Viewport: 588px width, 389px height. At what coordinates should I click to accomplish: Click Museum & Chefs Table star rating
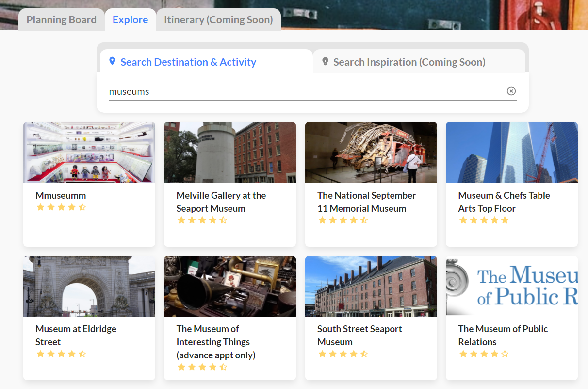(x=484, y=220)
